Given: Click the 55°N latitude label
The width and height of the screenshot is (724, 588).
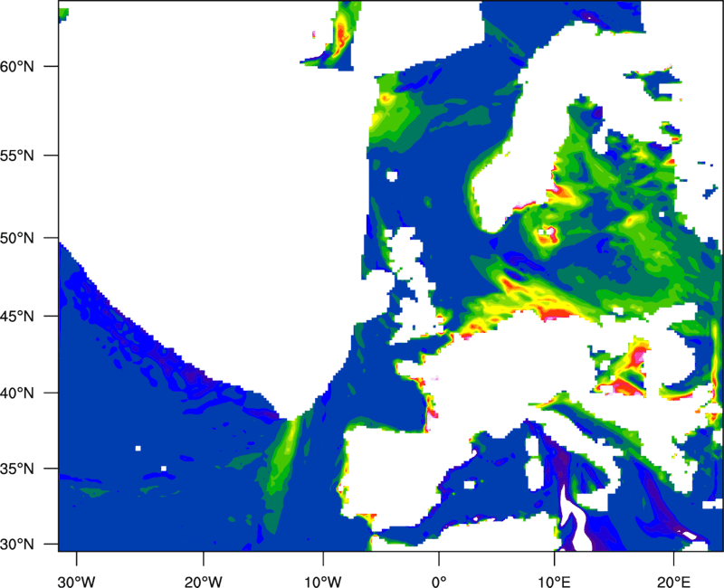Looking at the screenshot, I should [x=17, y=155].
